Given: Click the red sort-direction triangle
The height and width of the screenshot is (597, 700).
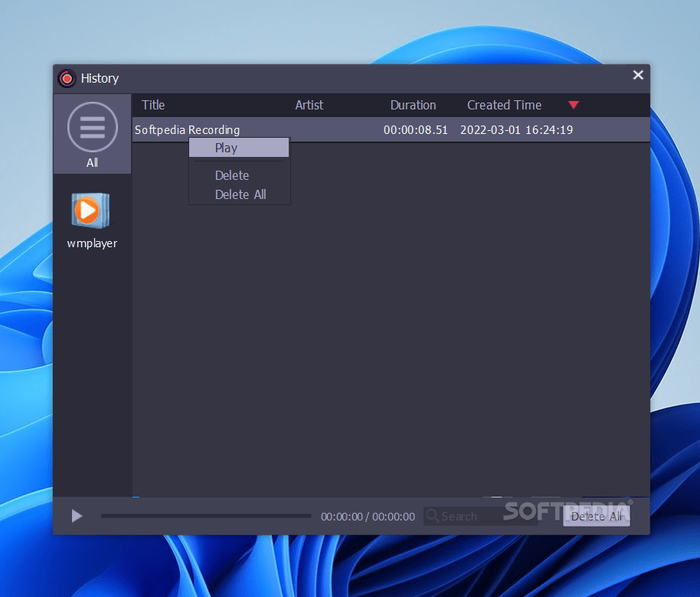Looking at the screenshot, I should click(574, 105).
